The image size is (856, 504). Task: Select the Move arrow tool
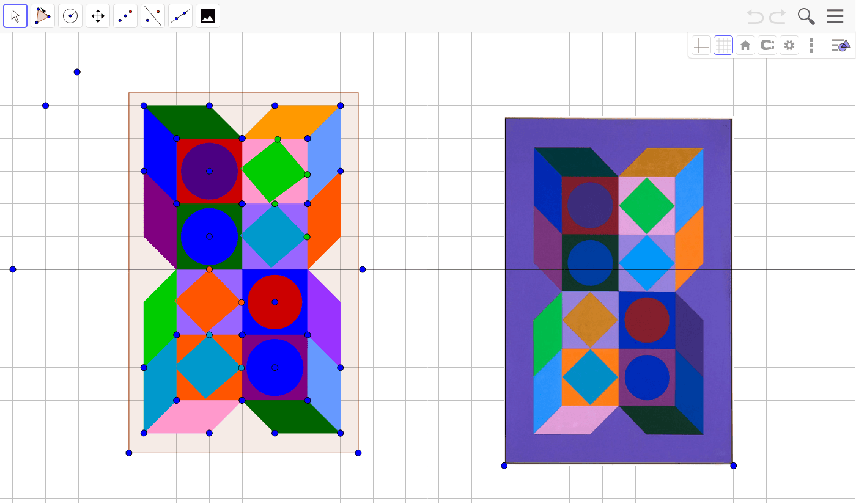[x=15, y=16]
